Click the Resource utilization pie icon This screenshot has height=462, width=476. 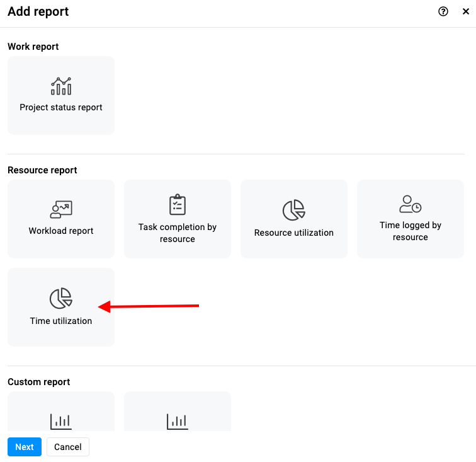[x=294, y=210]
